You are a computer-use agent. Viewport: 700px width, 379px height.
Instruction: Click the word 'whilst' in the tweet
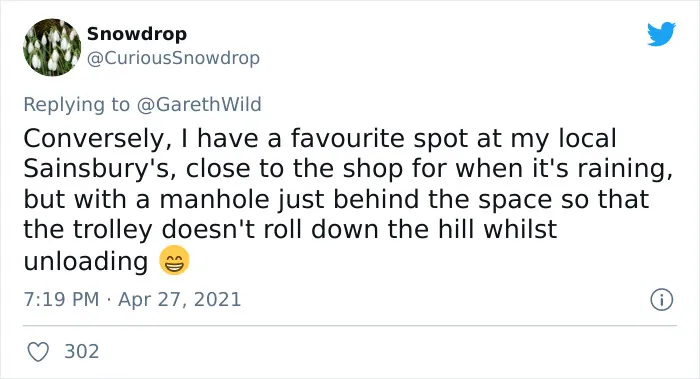point(521,229)
